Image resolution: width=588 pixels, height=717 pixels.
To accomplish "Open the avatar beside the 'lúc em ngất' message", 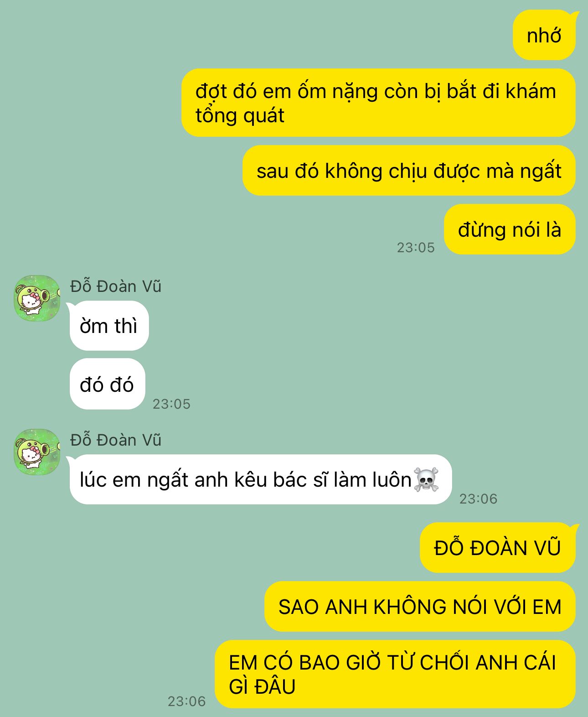I will tap(37, 452).
